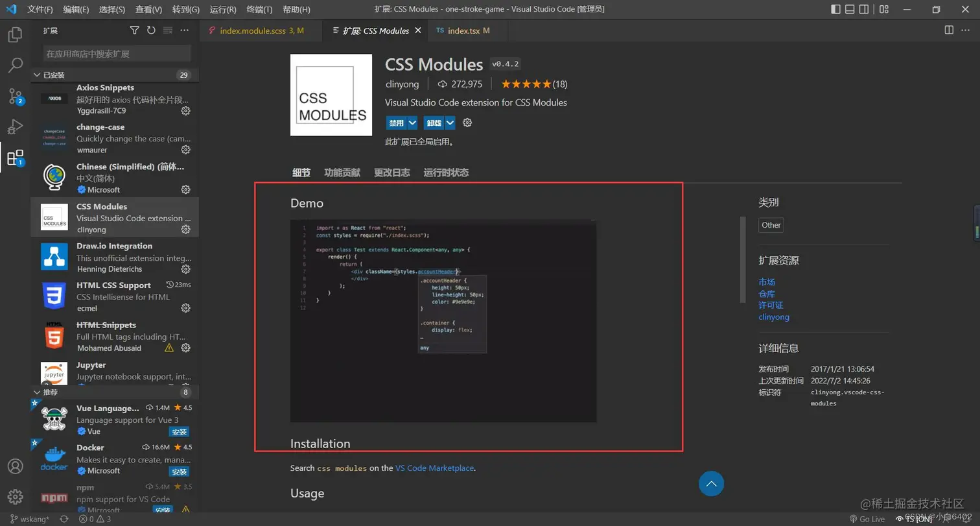Click the Other category tag
980x526 pixels.
771,225
